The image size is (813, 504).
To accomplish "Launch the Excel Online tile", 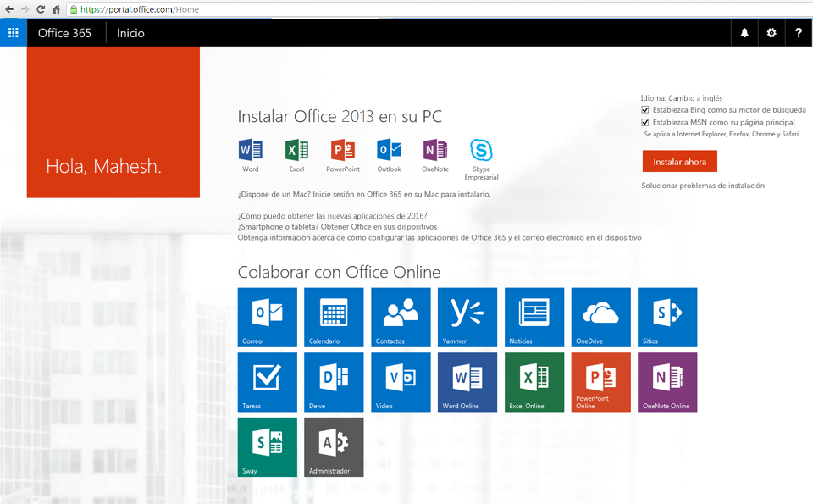I will click(x=534, y=382).
